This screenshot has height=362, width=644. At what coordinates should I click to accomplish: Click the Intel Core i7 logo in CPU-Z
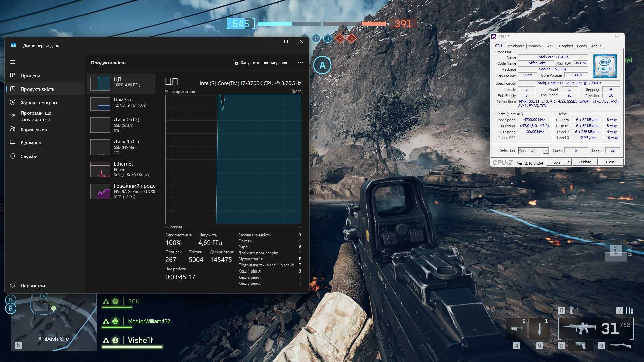click(x=605, y=66)
